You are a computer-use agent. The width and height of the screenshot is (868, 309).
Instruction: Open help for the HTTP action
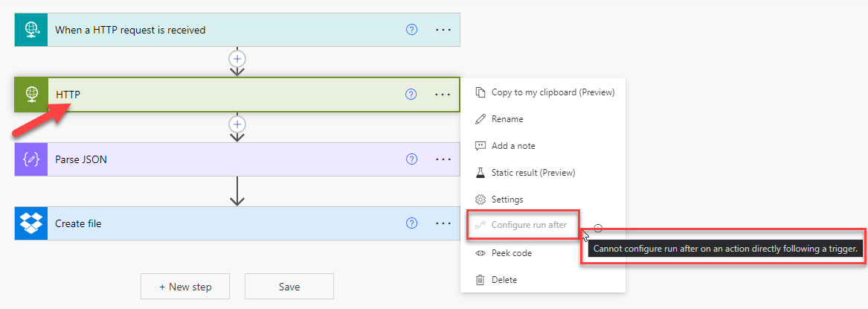click(x=411, y=95)
